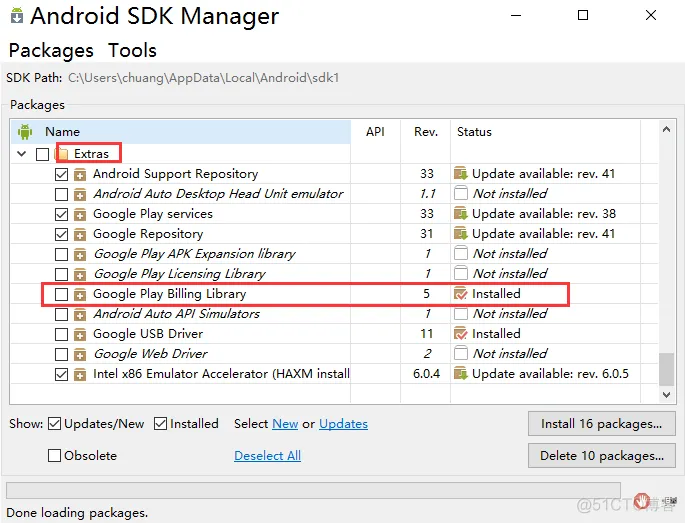Click package icon for Android Auto API Simulators
The image size is (685, 523).
pyautogui.click(x=80, y=314)
